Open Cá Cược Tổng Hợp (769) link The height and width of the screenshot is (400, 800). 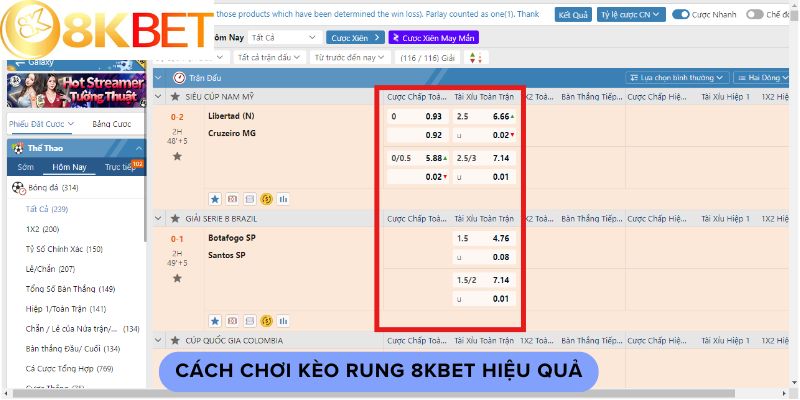coord(69,368)
